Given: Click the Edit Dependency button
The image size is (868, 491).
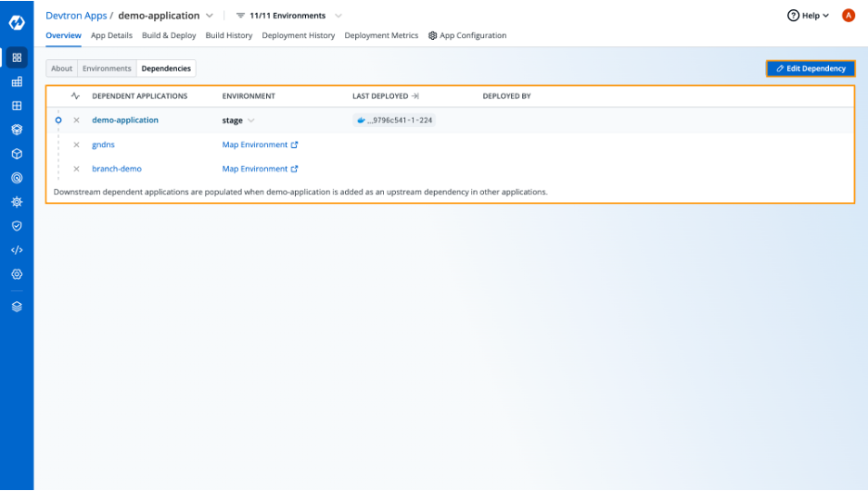Looking at the screenshot, I should (x=811, y=69).
